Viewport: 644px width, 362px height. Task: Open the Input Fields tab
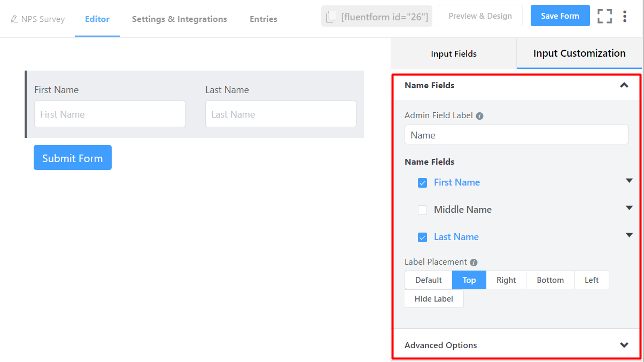454,53
